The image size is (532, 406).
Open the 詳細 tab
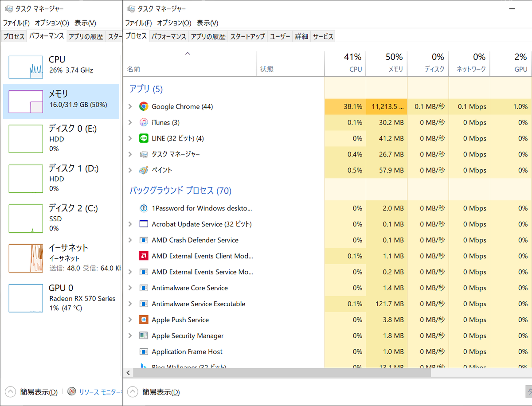pos(301,37)
